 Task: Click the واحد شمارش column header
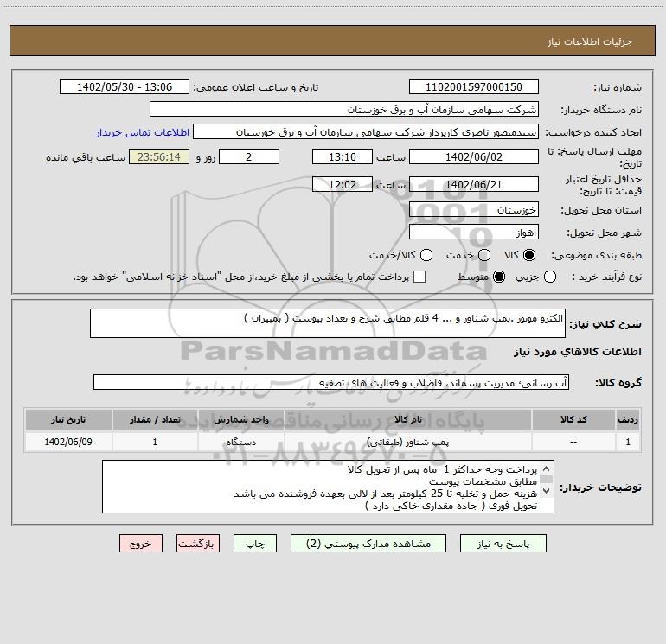[x=240, y=420]
